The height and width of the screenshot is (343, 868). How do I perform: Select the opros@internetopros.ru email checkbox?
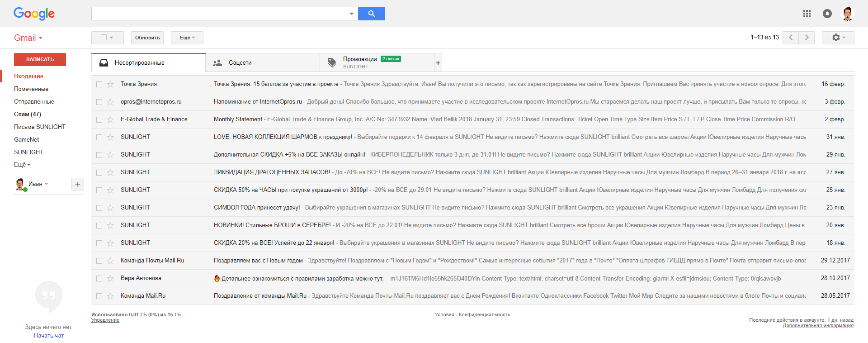click(x=99, y=102)
